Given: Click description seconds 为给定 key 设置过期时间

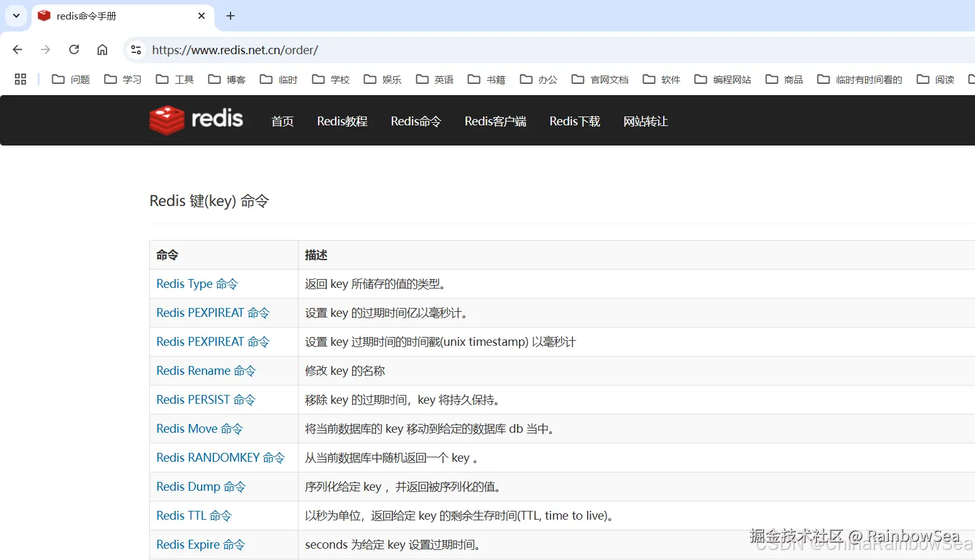Looking at the screenshot, I should (x=393, y=545).
